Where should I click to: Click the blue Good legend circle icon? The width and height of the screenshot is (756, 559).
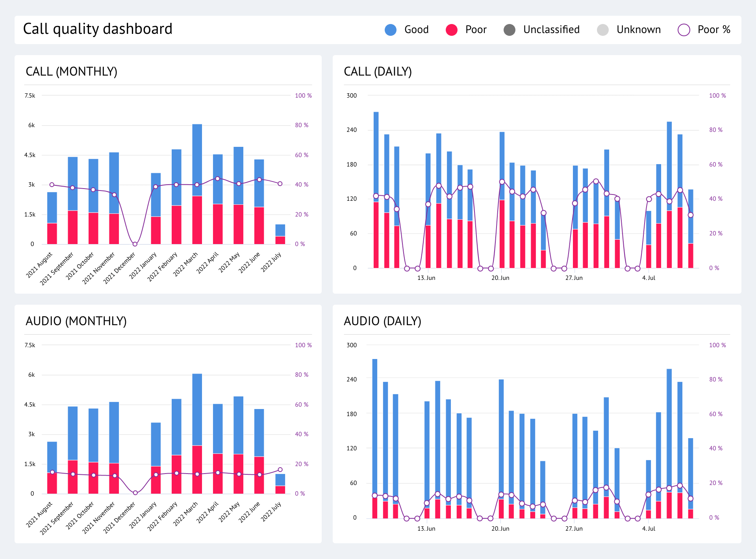390,30
